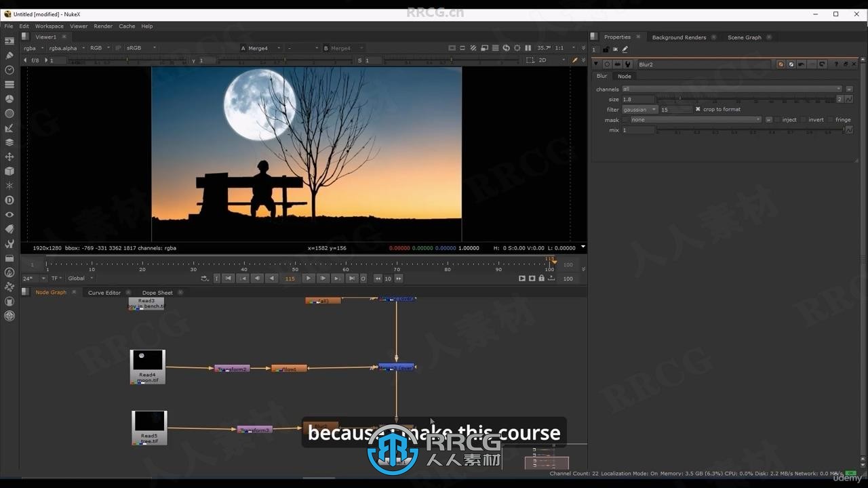Click the Read4 moon.tif node thumbnail
This screenshot has height=488, width=868.
[x=148, y=360]
